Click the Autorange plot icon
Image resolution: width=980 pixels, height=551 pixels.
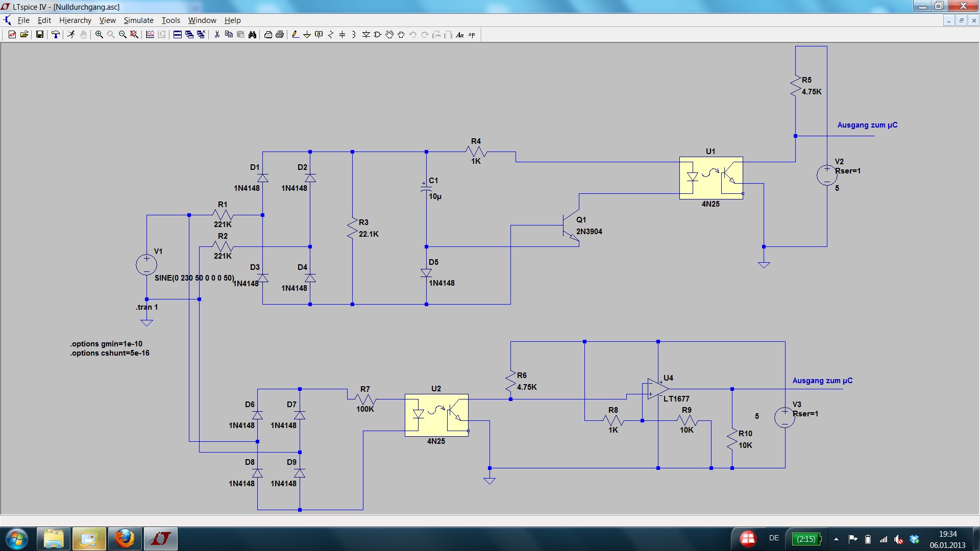pos(150,35)
